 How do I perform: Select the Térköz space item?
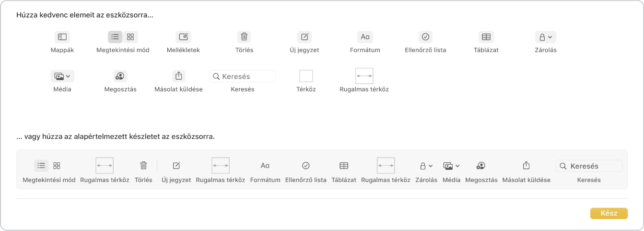pyautogui.click(x=306, y=76)
